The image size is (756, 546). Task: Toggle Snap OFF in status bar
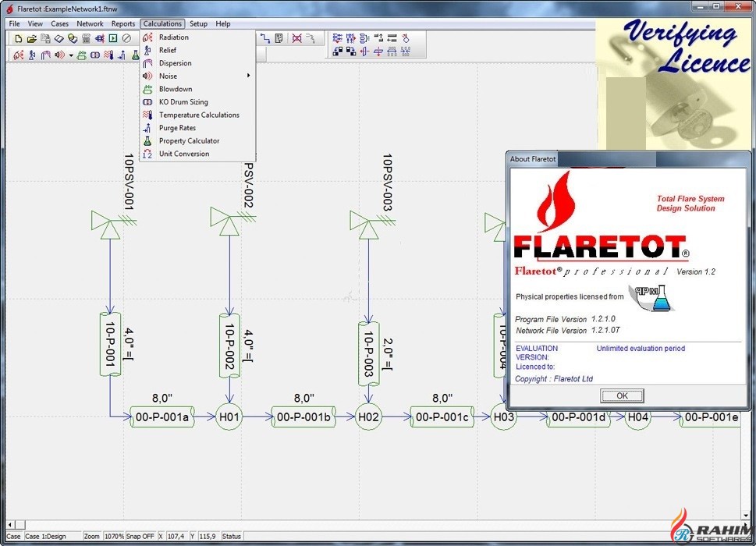[x=140, y=537]
